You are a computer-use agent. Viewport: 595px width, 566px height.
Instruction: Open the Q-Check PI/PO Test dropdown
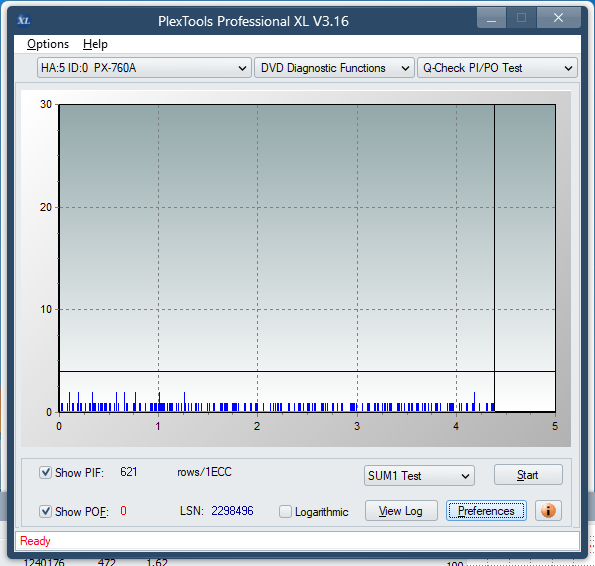[x=497, y=68]
